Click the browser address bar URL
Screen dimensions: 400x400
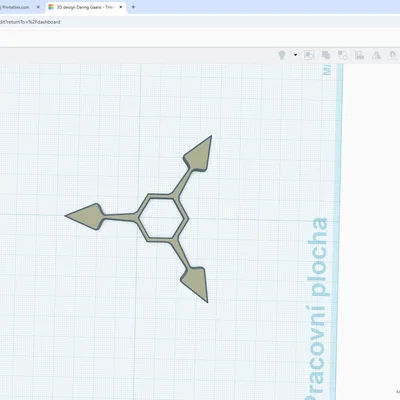30,22
